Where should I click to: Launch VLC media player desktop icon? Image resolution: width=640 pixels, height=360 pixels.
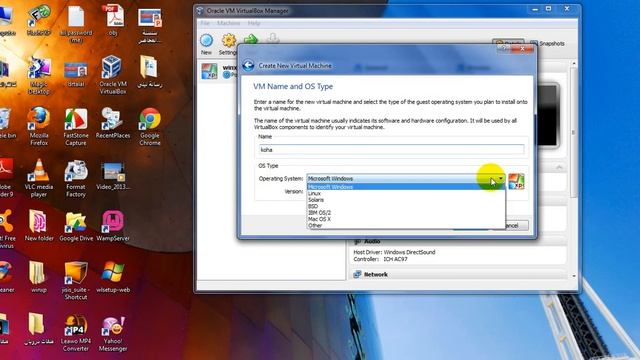[x=39, y=170]
